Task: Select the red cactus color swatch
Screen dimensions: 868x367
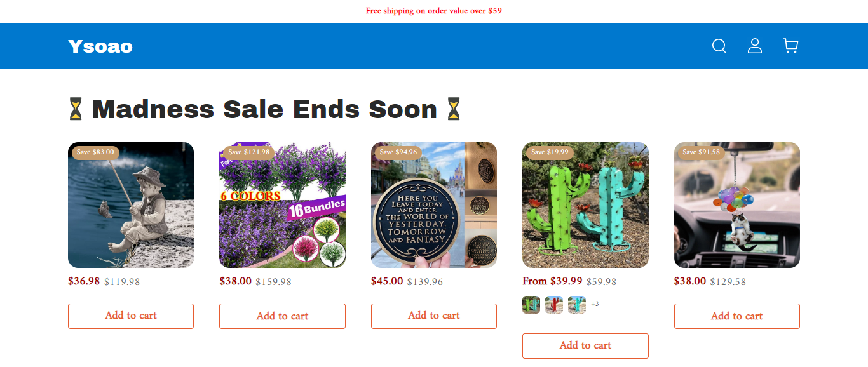Action: tap(554, 305)
